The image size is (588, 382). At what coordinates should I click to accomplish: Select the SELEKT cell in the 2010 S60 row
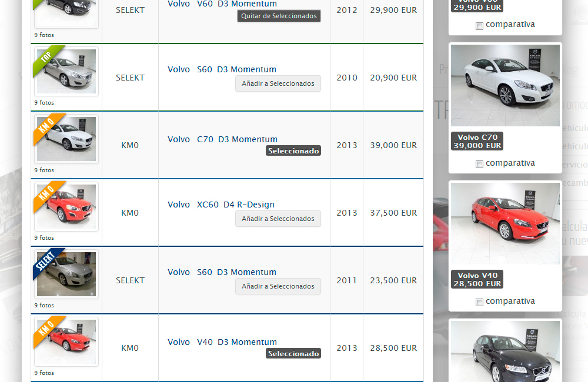130,78
